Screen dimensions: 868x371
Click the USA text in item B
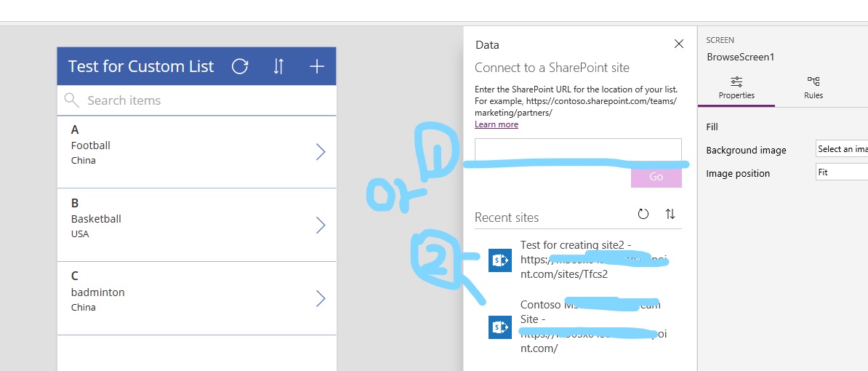coord(80,234)
